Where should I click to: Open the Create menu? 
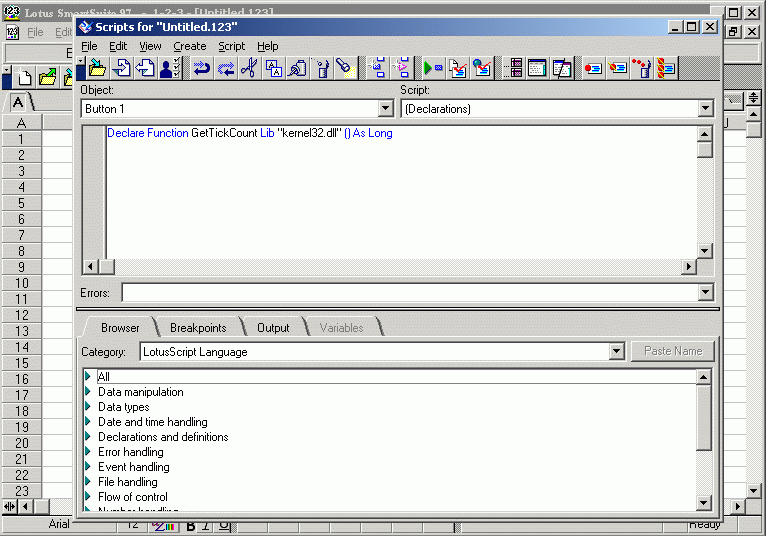pos(189,46)
